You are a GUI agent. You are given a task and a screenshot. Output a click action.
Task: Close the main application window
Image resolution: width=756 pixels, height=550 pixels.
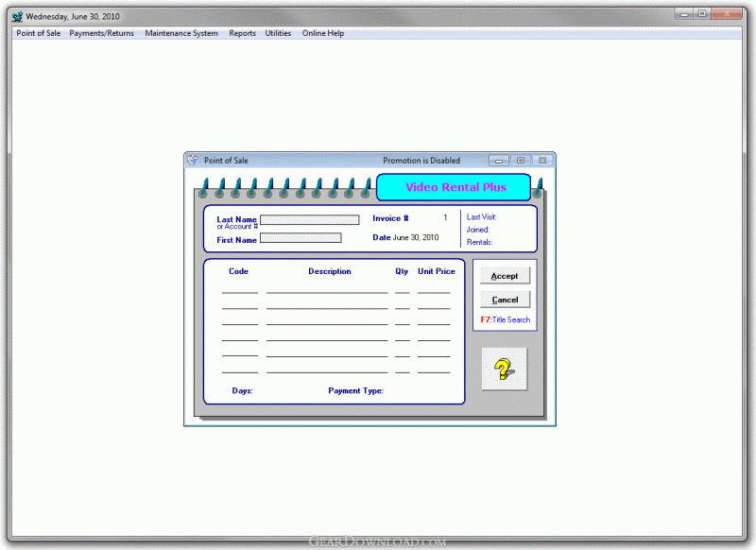pos(727,14)
